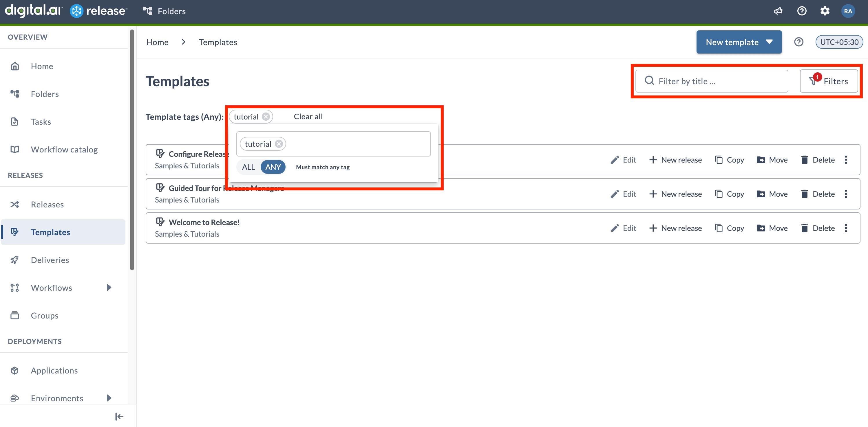Open the RA user avatar menu
The height and width of the screenshot is (427, 868).
coord(848,11)
